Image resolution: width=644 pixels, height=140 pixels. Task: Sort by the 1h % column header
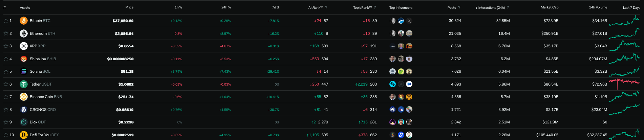coord(178,7)
